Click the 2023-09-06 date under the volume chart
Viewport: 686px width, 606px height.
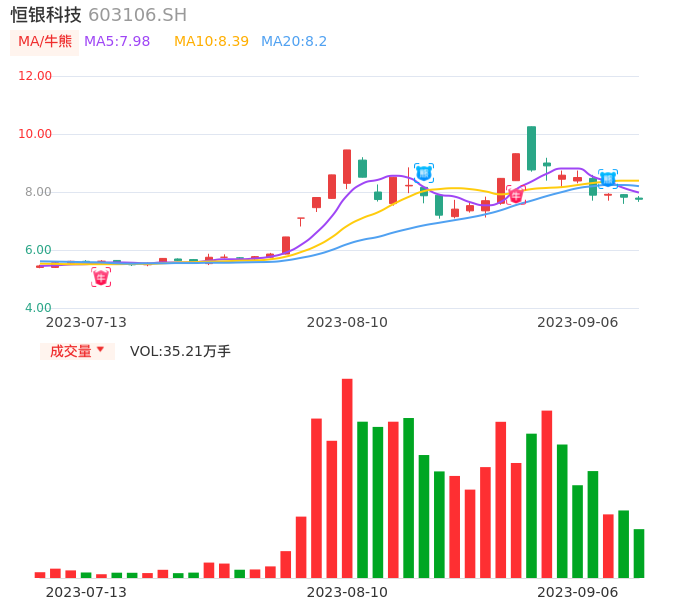(x=578, y=592)
